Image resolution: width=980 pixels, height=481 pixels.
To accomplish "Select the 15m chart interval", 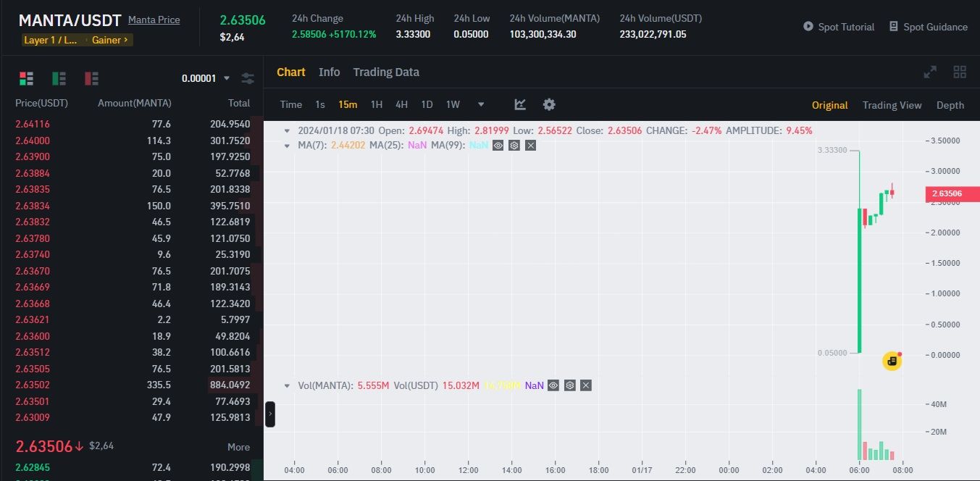I will (348, 104).
